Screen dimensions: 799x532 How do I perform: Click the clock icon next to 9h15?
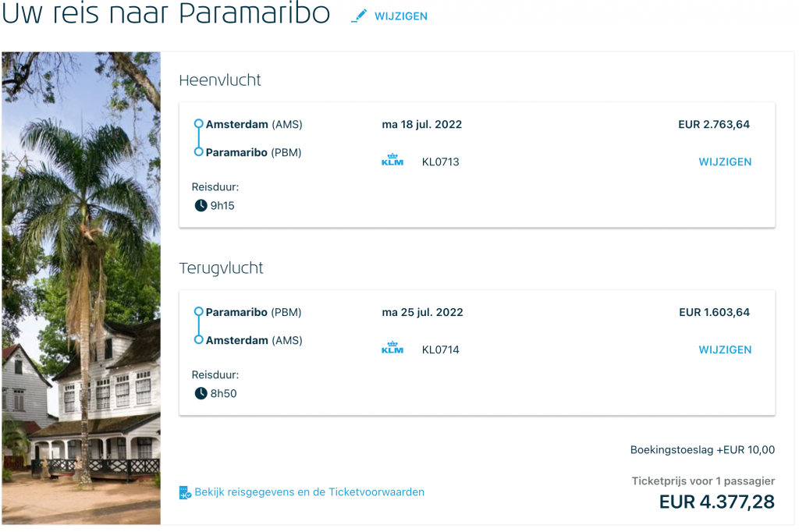point(201,206)
